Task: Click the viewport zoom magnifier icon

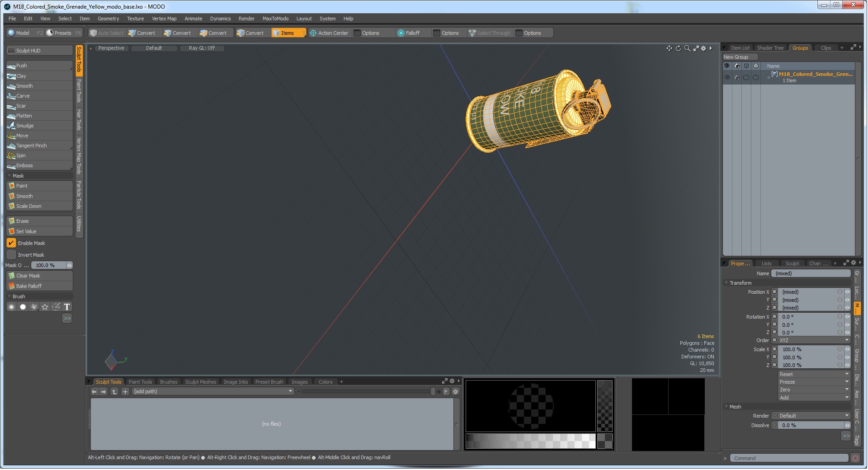Action: [687, 48]
